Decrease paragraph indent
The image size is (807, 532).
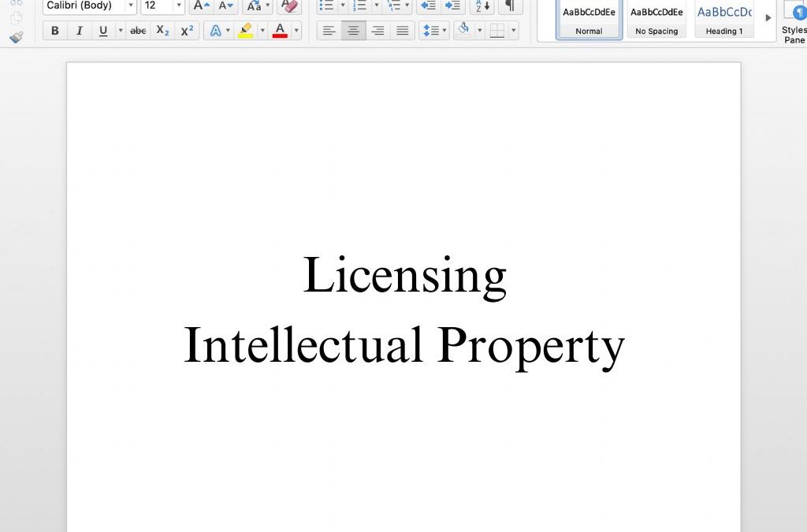point(428,6)
